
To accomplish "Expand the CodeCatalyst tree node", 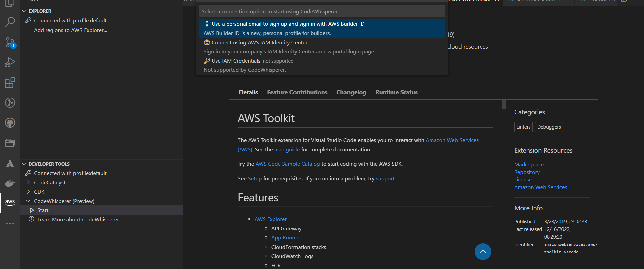I will click(x=28, y=182).
